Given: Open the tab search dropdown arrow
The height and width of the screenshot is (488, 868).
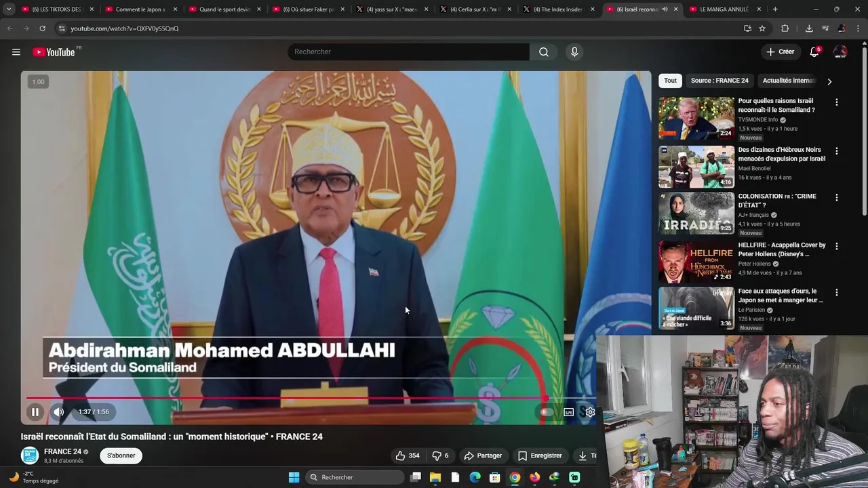Looking at the screenshot, I should click(9, 9).
